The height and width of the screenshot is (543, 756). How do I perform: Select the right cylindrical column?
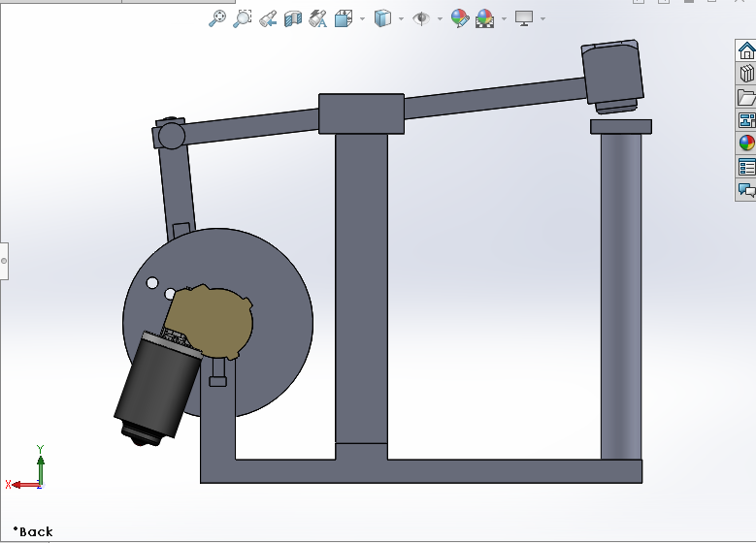621,297
